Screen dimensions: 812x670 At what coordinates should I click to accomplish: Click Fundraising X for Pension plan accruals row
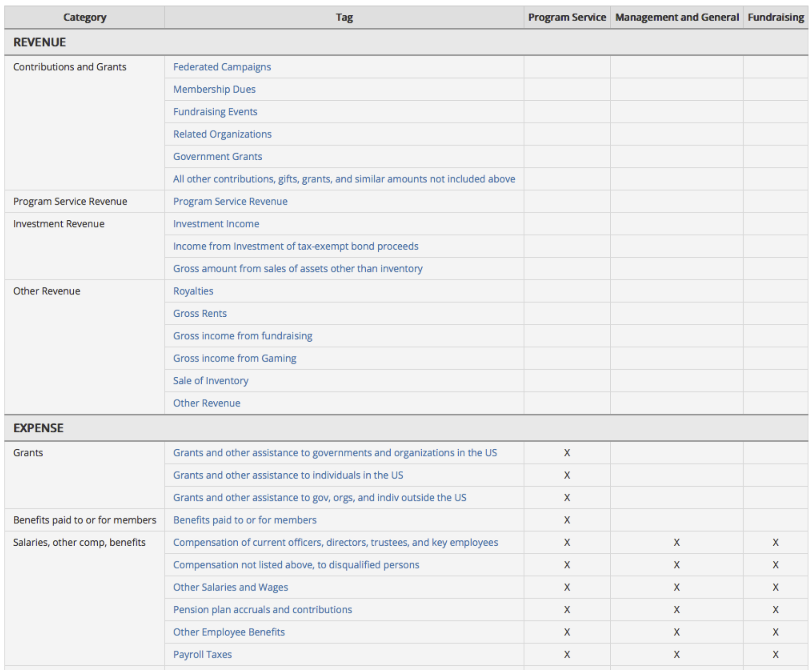pos(776,610)
